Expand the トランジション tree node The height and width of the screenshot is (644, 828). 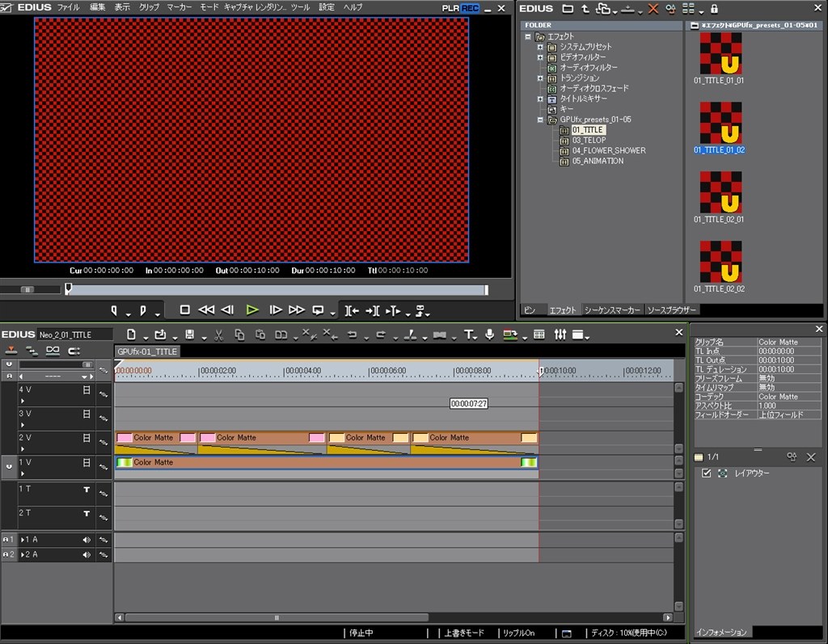click(540, 78)
